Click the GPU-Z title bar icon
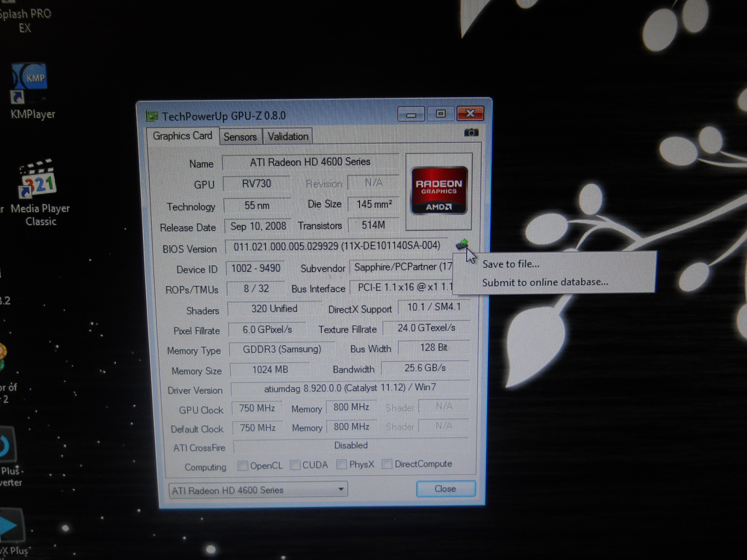This screenshot has height=560, width=747. pos(152,116)
